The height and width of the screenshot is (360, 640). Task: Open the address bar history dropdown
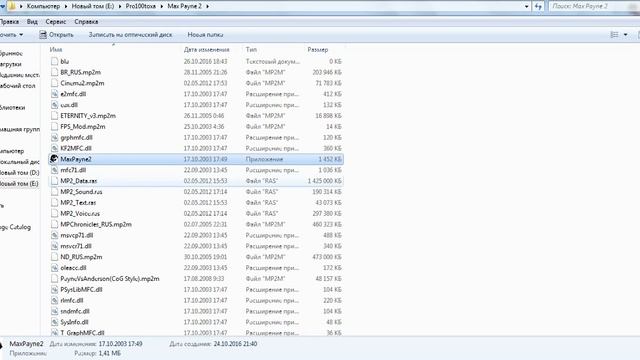[x=526, y=6]
